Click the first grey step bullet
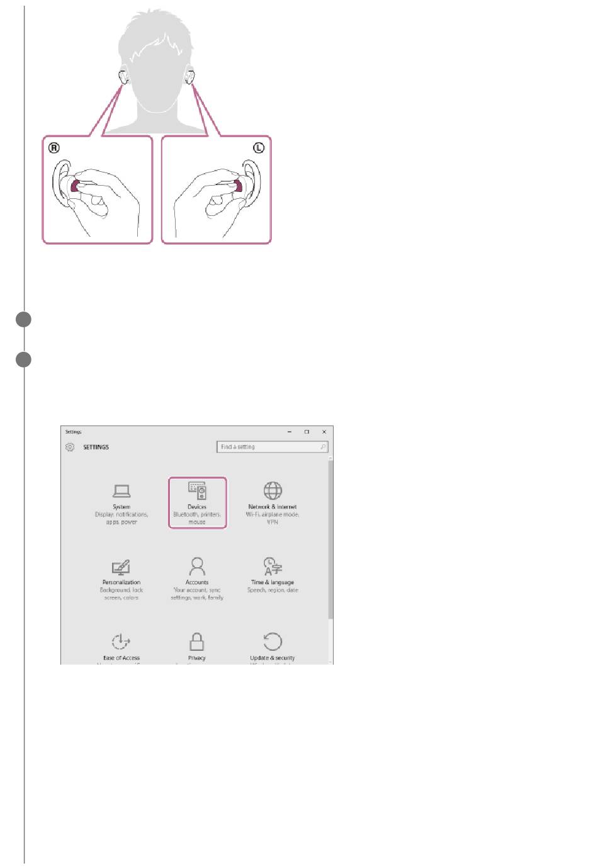598x868 pixels. pos(24,319)
